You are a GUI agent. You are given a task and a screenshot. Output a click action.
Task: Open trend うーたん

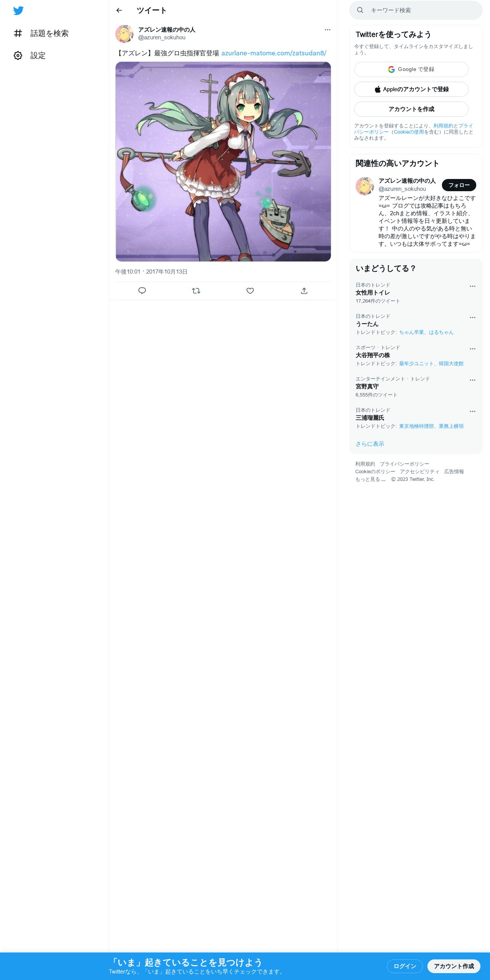pyautogui.click(x=367, y=324)
